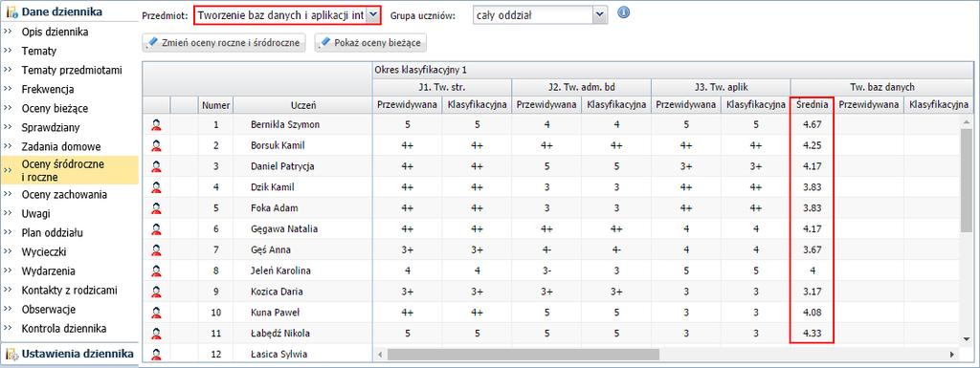Click student icon for Łasica Sylwia
The width and height of the screenshot is (980, 368).
156,355
